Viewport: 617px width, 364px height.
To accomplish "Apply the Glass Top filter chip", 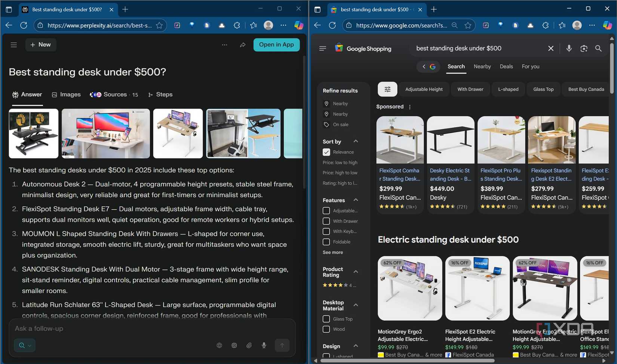I will 543,89.
